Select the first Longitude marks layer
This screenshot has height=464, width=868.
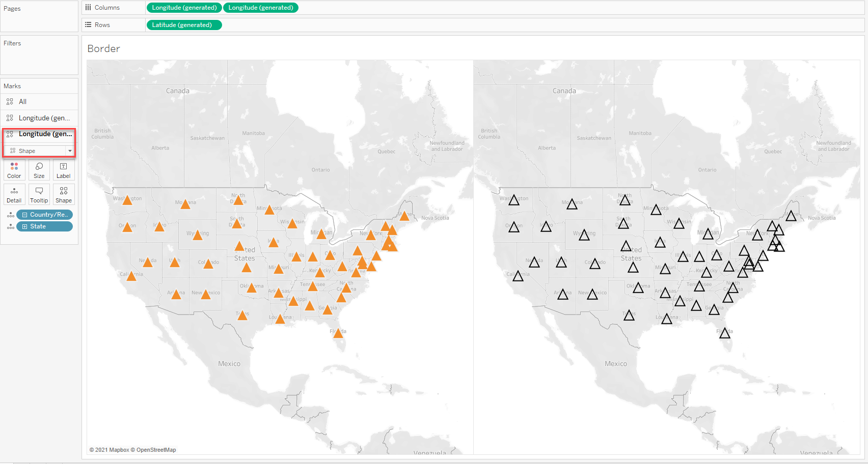(44, 118)
